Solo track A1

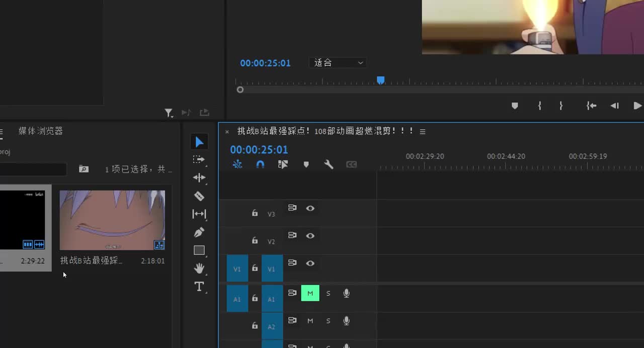click(328, 293)
